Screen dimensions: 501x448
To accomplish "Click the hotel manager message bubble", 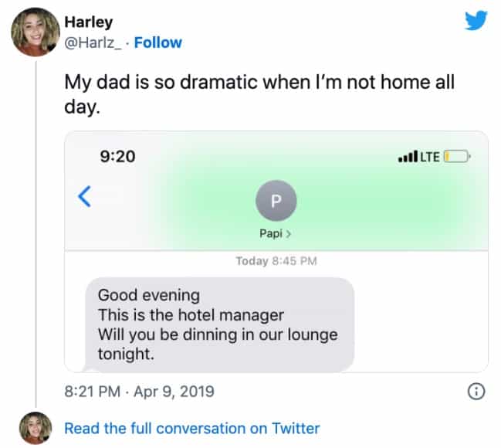I will 218,324.
